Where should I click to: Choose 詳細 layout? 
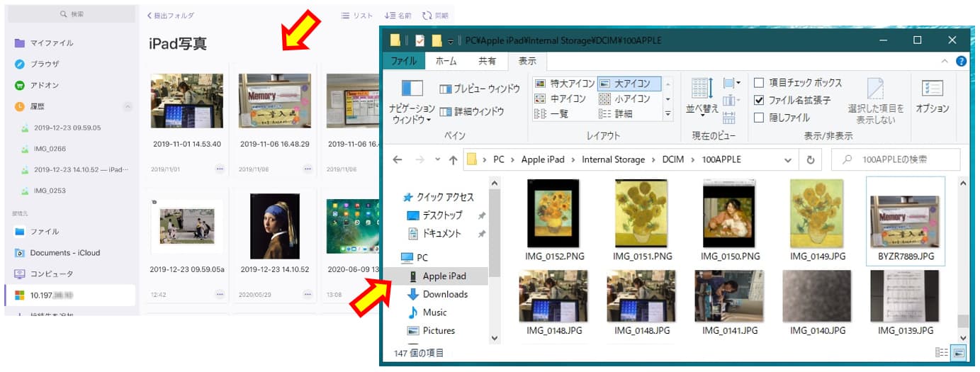coord(616,113)
